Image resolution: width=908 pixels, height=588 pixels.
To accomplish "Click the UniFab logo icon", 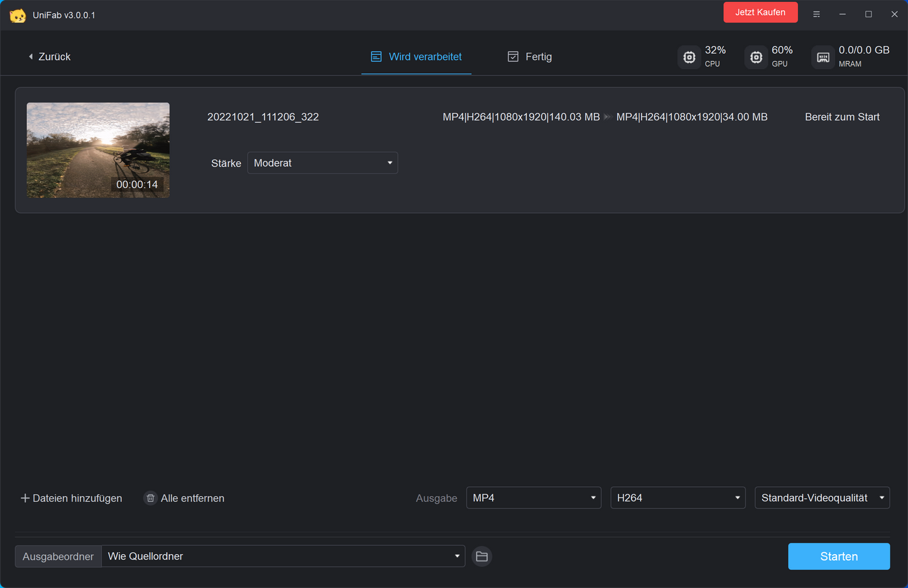I will [x=18, y=14].
